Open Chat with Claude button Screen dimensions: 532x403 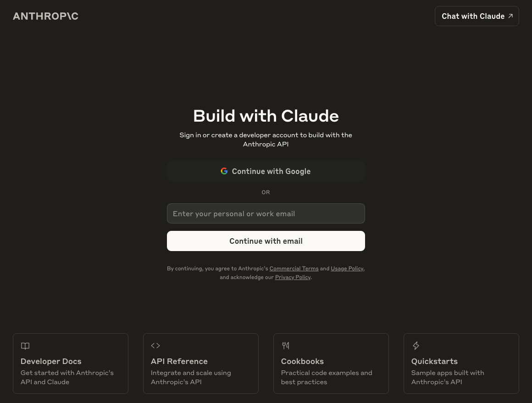(x=473, y=16)
